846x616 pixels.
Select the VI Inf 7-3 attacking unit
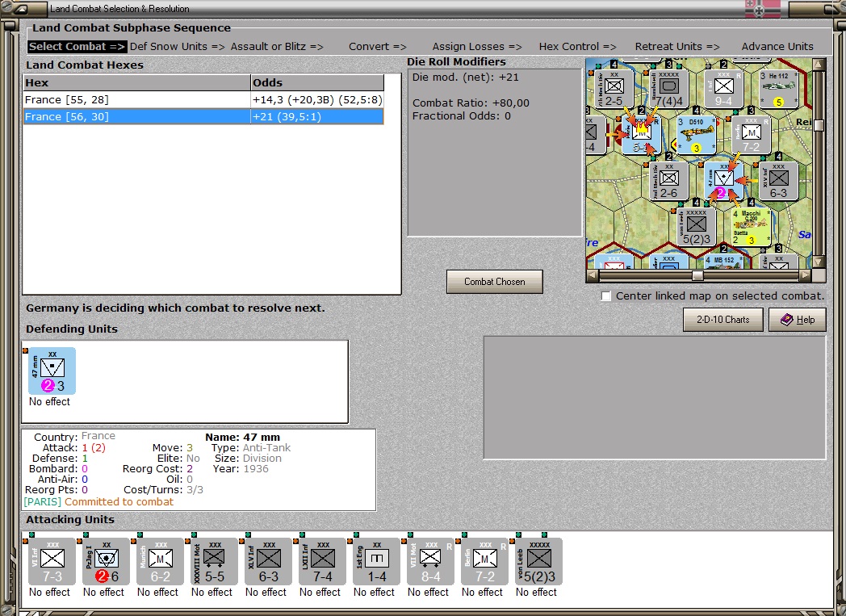(x=52, y=562)
